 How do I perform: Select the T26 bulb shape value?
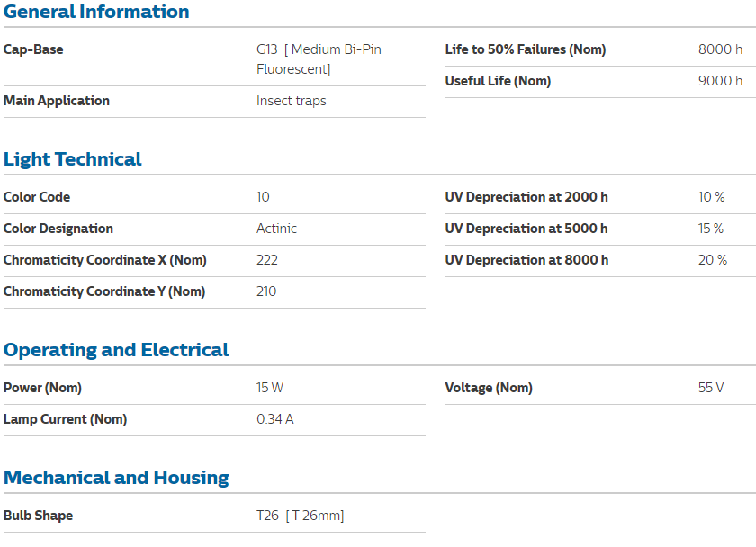300,516
